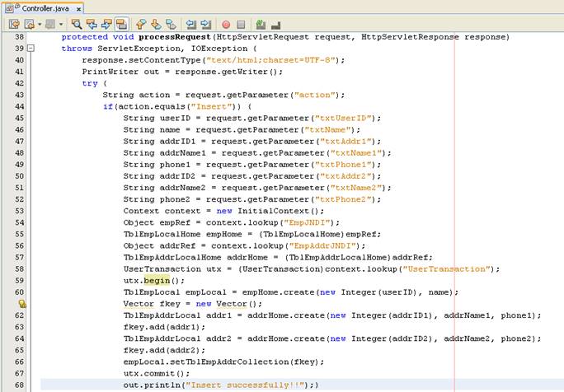Screen dimensions: 564x392
Task: Go to next bookmark icon
Action: 156,25
